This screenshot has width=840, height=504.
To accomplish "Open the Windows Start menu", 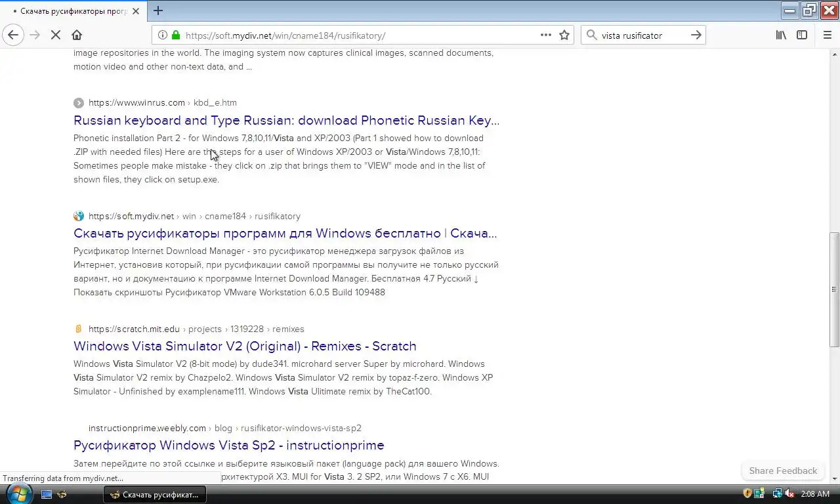I will (x=18, y=493).
